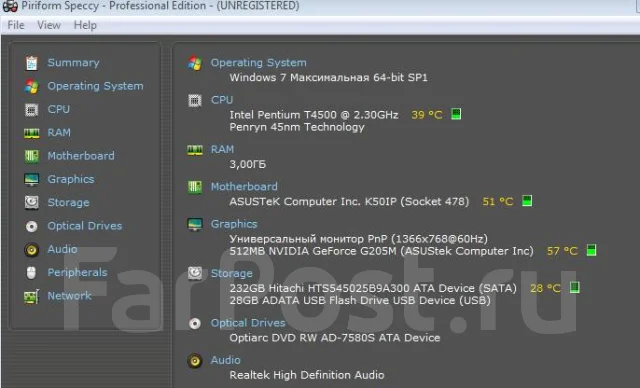640x388 pixels.
Task: Click the Graphics heading link in summary
Action: (234, 224)
